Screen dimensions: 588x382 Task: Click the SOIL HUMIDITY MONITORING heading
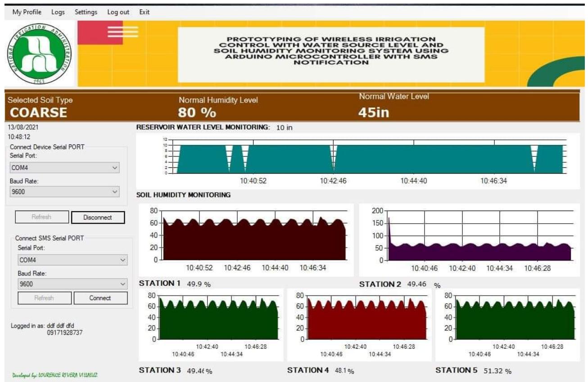click(x=184, y=195)
